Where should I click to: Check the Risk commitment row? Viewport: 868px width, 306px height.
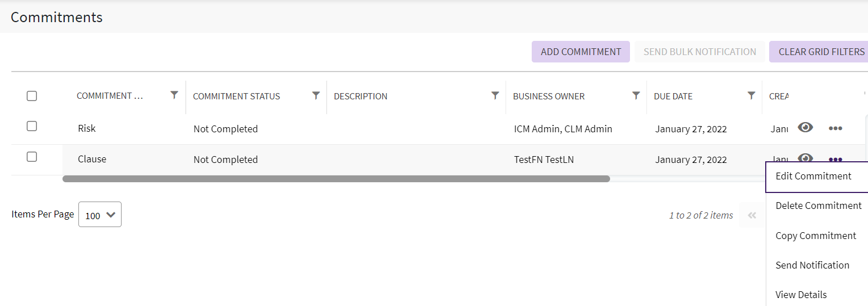[x=32, y=126]
